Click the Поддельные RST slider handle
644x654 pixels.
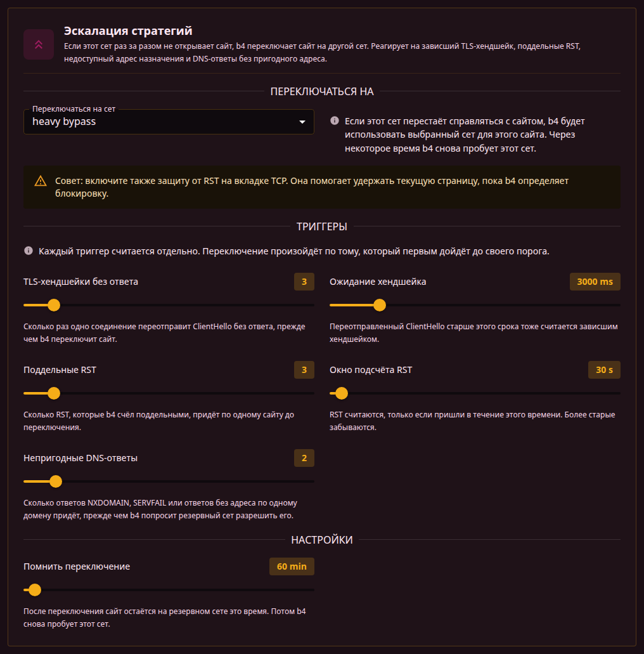point(54,393)
